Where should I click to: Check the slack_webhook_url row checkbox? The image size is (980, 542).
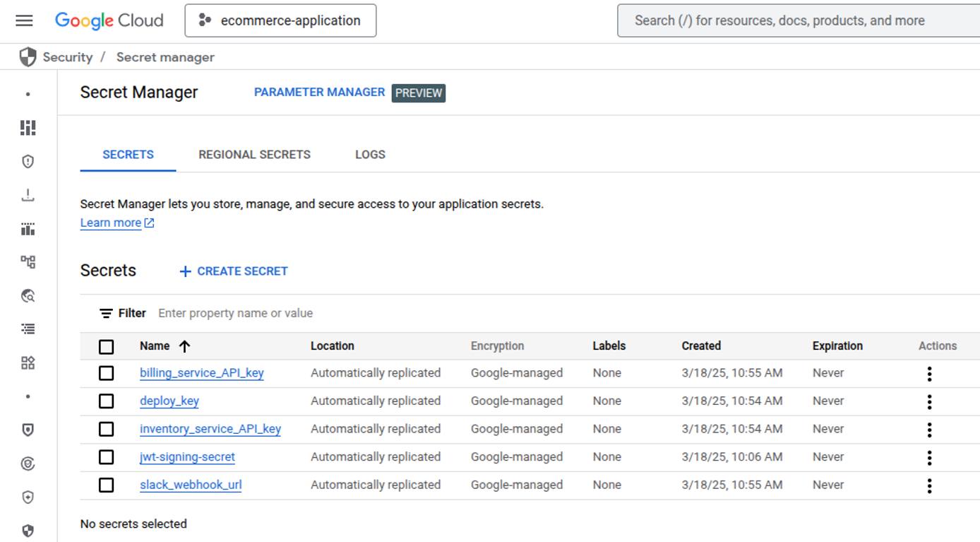(106, 485)
